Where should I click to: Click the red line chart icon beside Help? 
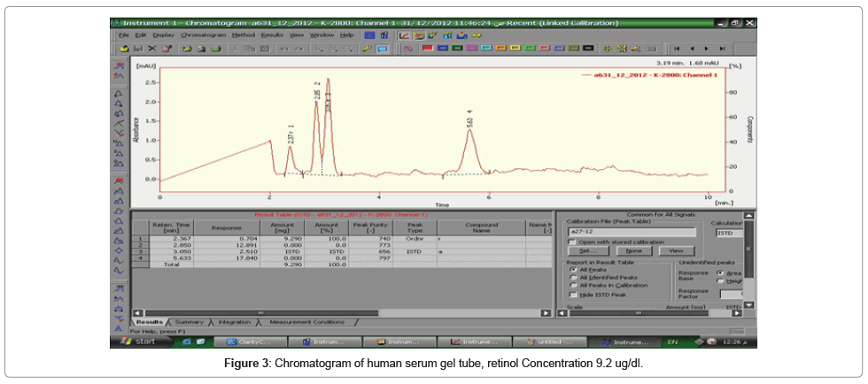404,35
